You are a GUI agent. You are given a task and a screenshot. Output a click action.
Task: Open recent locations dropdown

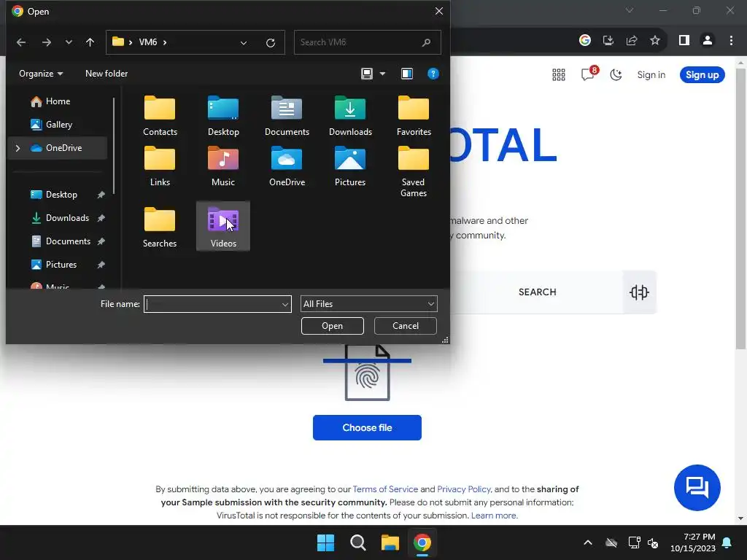[x=69, y=42]
